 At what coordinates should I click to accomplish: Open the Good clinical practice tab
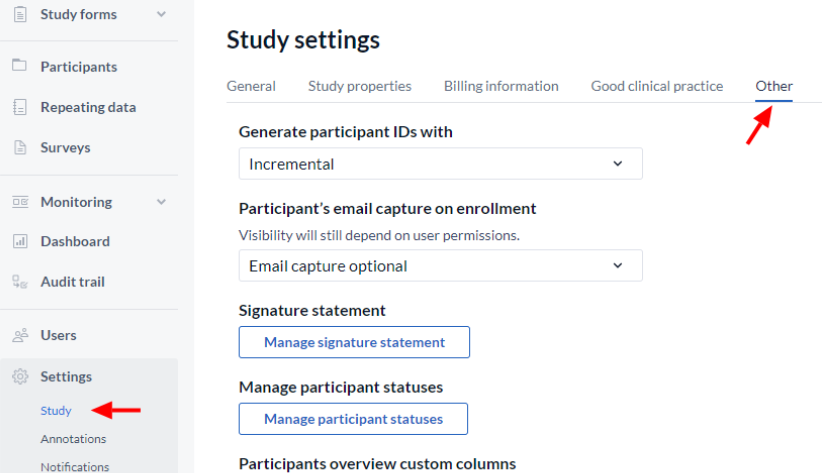coord(657,86)
